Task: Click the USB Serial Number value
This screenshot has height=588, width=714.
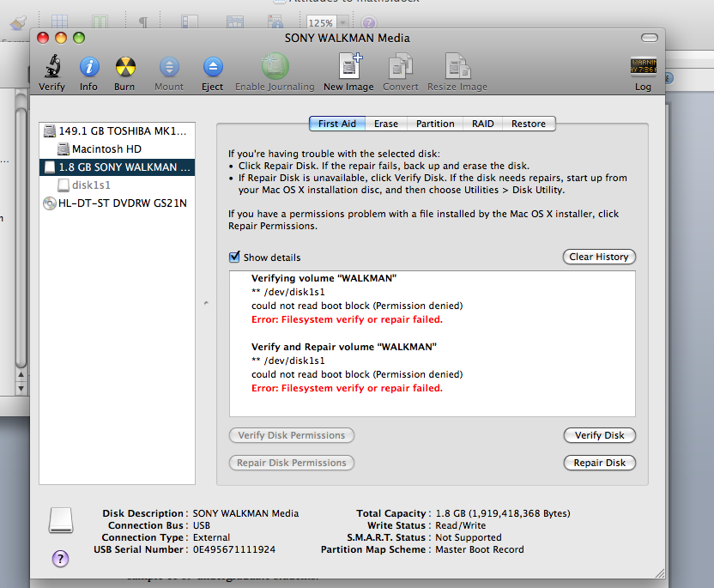Action: click(x=234, y=549)
